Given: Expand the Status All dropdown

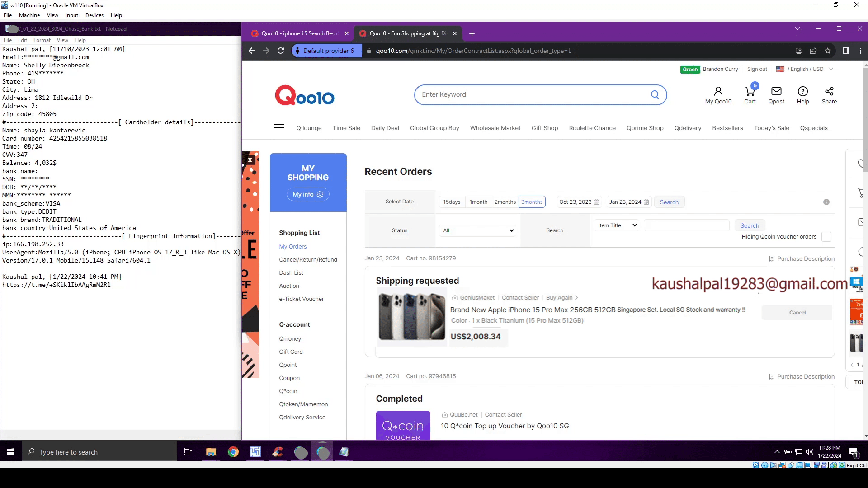Looking at the screenshot, I should coord(477,230).
